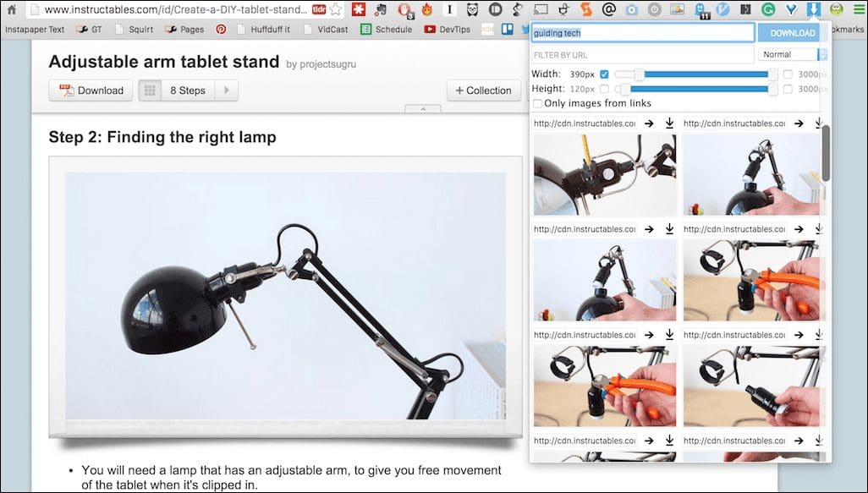
Task: Click the '@' extension icon
Action: click(609, 8)
